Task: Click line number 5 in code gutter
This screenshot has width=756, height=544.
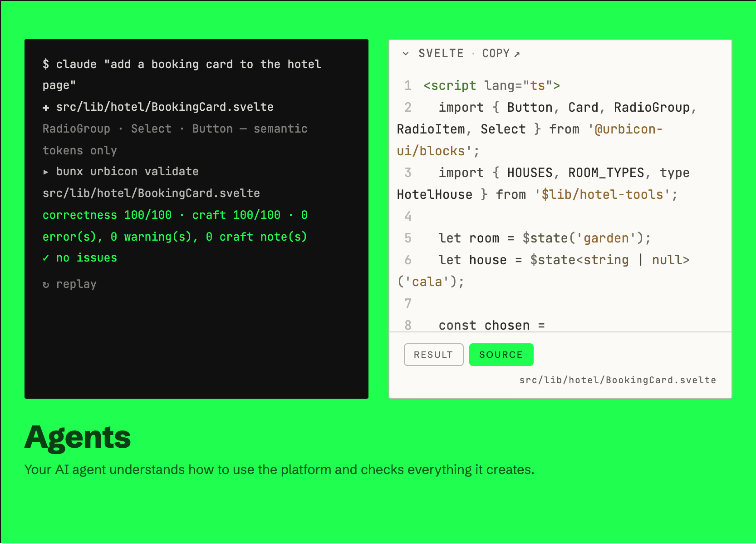Action: 408,238
